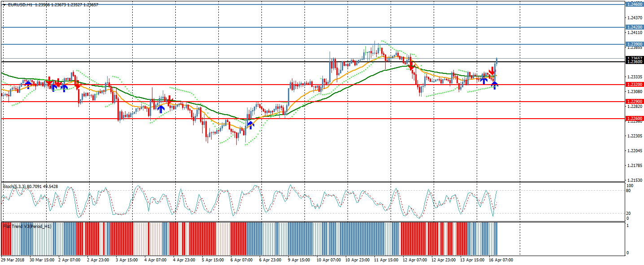The width and height of the screenshot is (644, 265).
Task: Select the Flat Trend V3 indicator label
Action: coord(27,227)
